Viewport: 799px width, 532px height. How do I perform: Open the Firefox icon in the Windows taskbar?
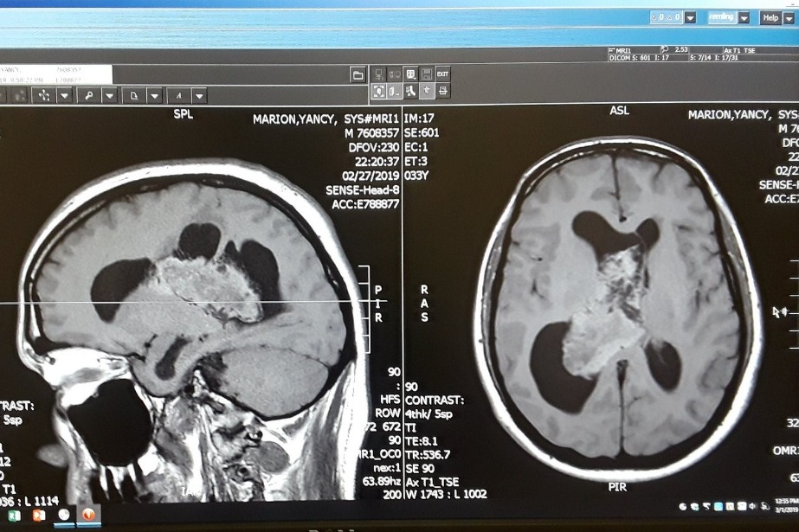tap(90, 514)
